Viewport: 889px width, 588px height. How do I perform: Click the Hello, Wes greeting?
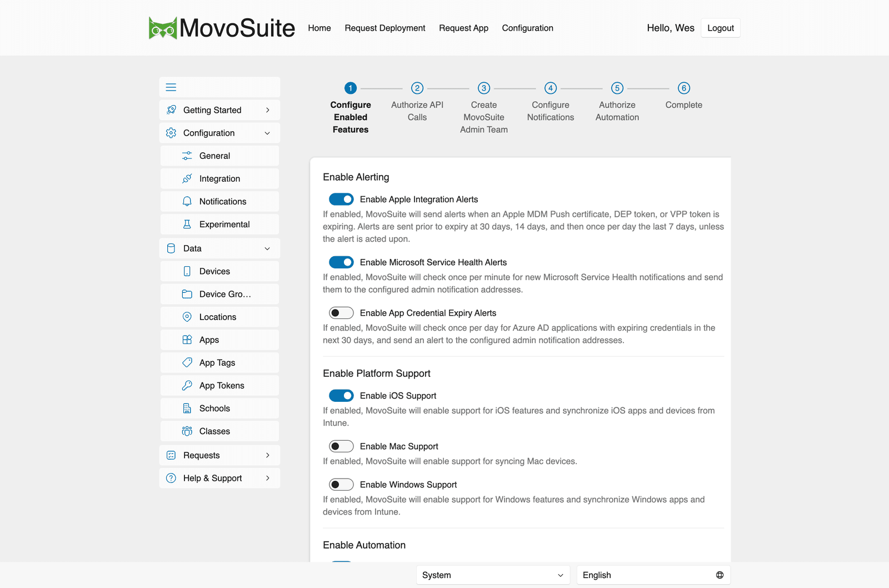(x=671, y=28)
